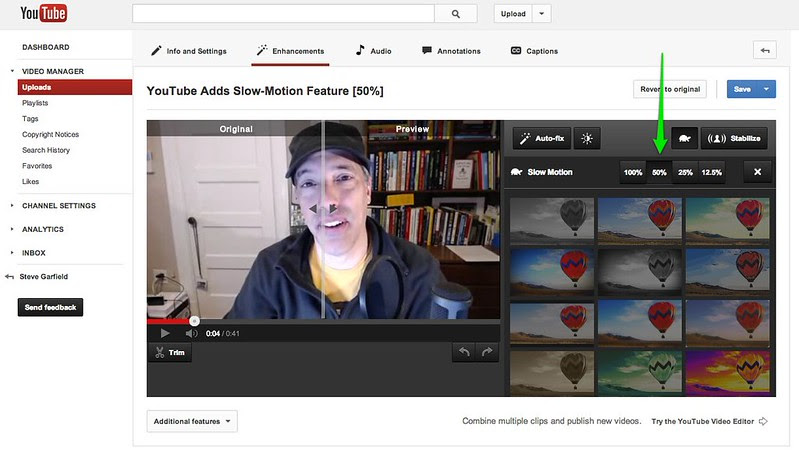This screenshot has width=799, height=458.
Task: Apply the grayscale balloon filter in first row
Action: 552,220
